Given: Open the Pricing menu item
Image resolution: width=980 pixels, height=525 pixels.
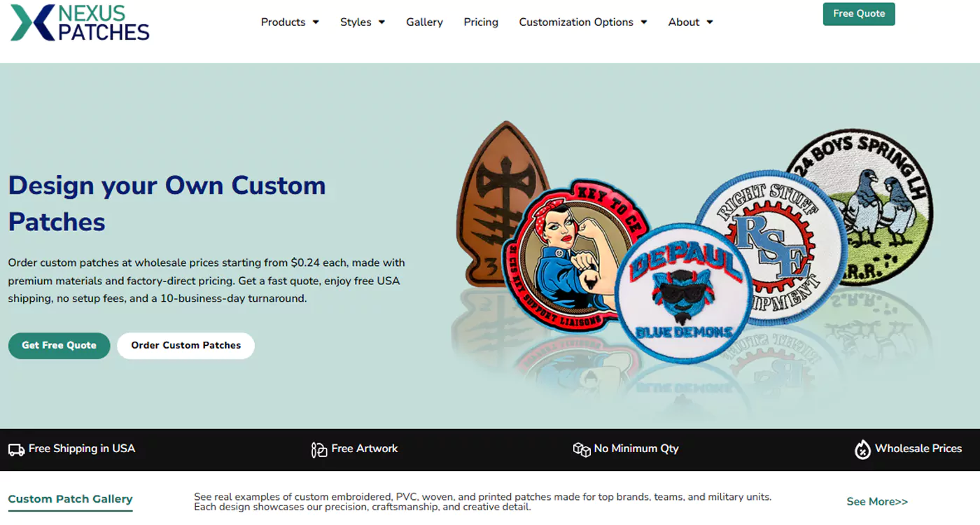Looking at the screenshot, I should pos(481,22).
